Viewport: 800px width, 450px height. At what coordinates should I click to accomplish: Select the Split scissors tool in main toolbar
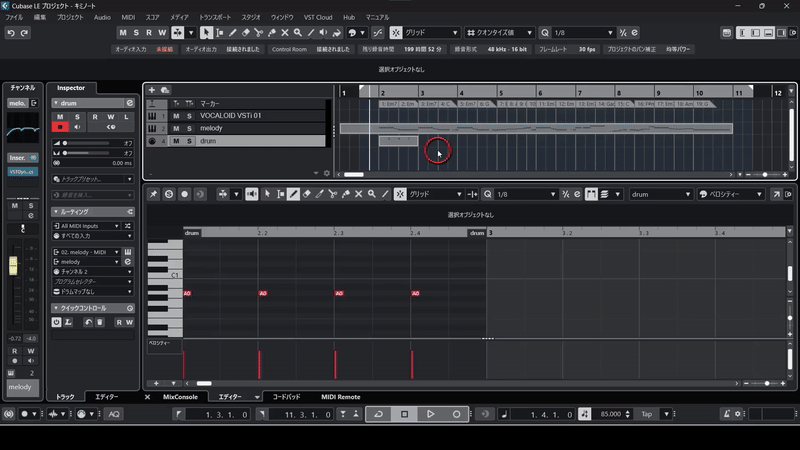[259, 33]
